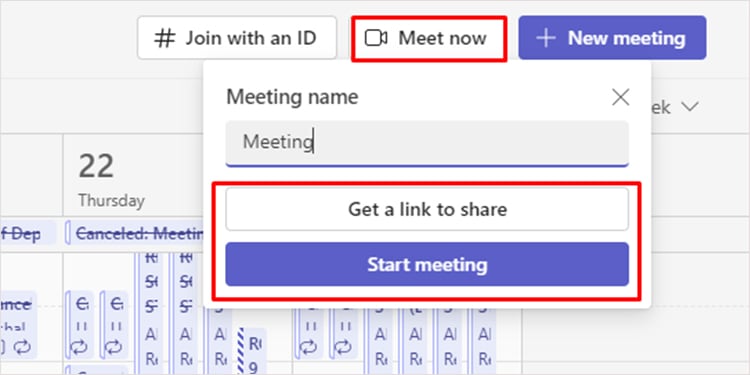The width and height of the screenshot is (750, 375).
Task: Click recurrence icon of first event under Thursday 22
Action: (78, 346)
